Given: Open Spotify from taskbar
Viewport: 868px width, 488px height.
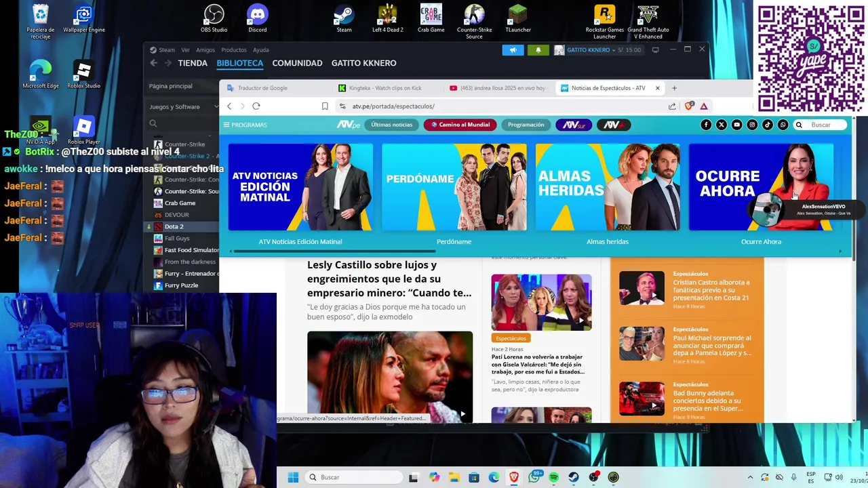Looking at the screenshot, I should [x=554, y=477].
